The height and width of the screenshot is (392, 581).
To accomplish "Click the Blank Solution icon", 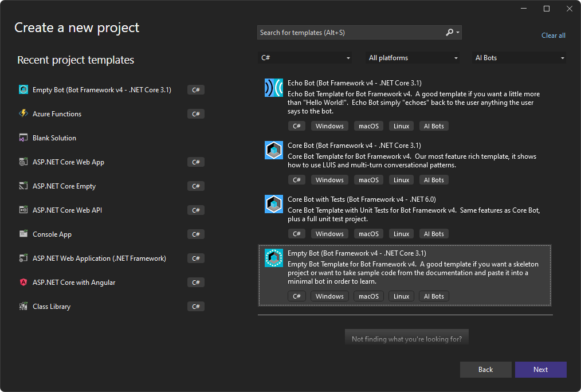I will coord(23,138).
